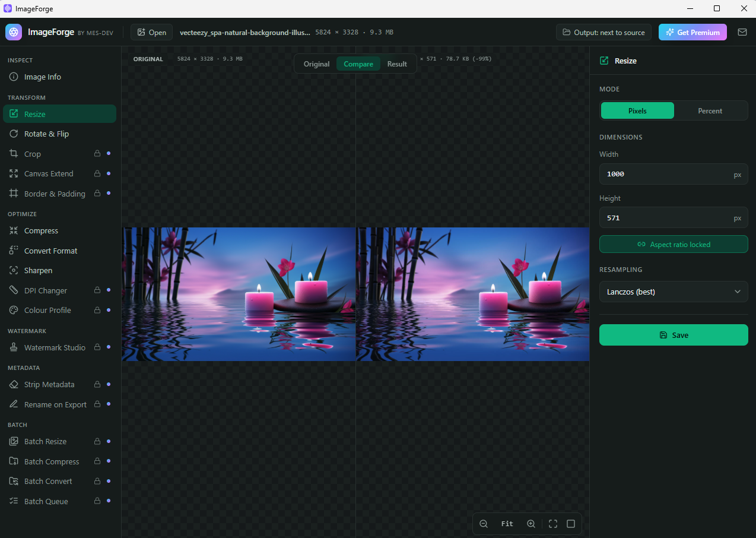The height and width of the screenshot is (538, 756).
Task: Click the lock icon beside Batch Resize
Action: pyautogui.click(x=97, y=442)
